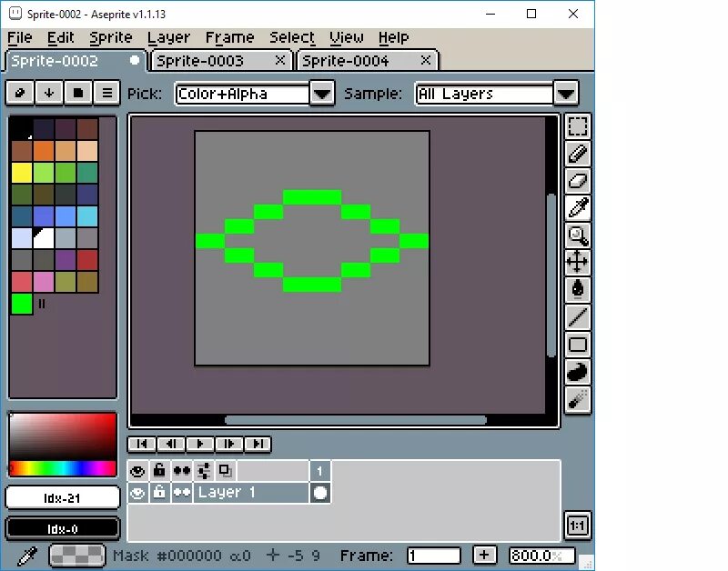The image size is (728, 571).
Task: Select the Blur tool
Action: point(578,399)
